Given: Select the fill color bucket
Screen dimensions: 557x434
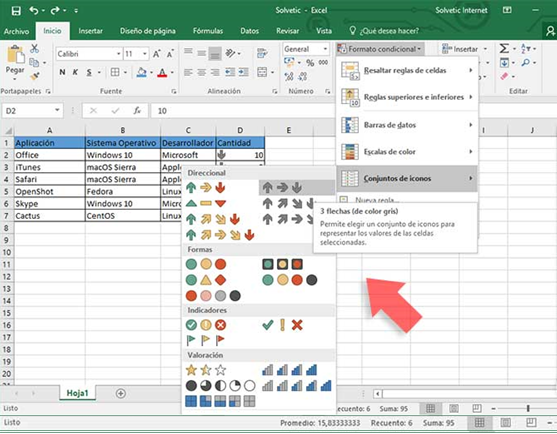Looking at the screenshot, I should pyautogui.click(x=142, y=72).
